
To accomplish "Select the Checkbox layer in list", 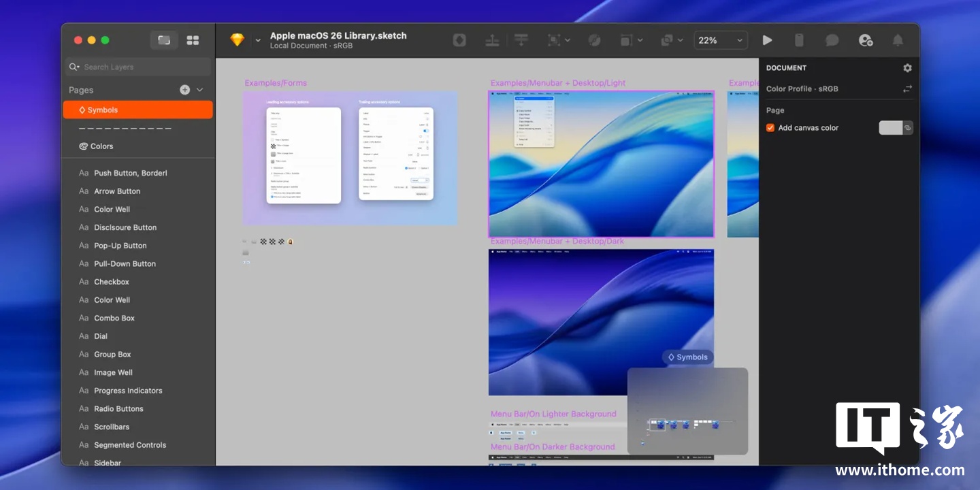I will pos(112,282).
